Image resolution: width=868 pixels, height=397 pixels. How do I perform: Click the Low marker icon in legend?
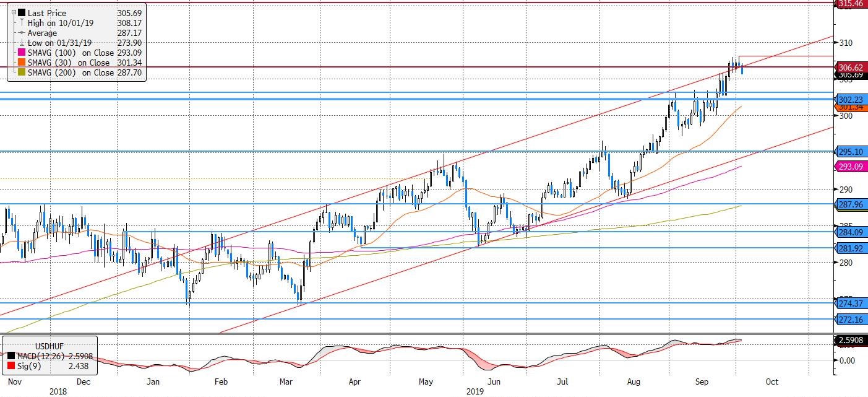22,43
